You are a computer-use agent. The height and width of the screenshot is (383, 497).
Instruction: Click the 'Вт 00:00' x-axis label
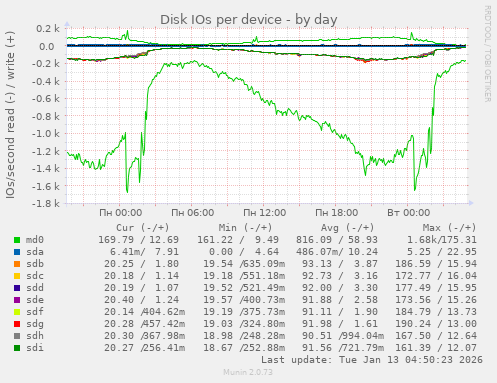coord(408,213)
